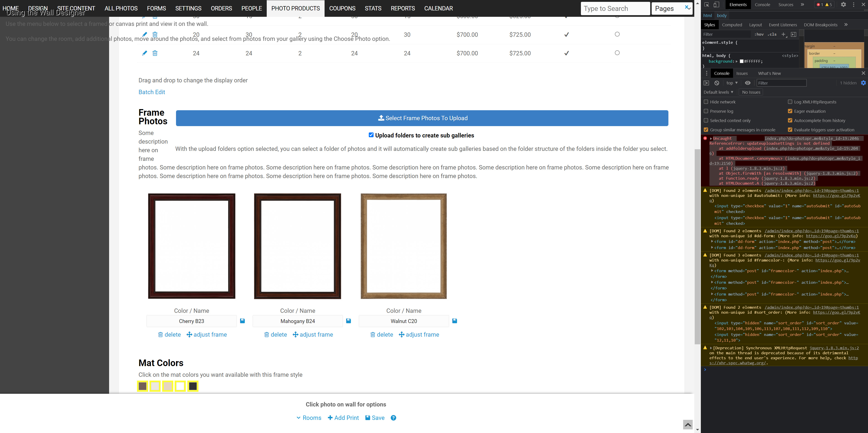Open the COUPONS menu item
Viewport: 868px width, 433px height.
[342, 8]
